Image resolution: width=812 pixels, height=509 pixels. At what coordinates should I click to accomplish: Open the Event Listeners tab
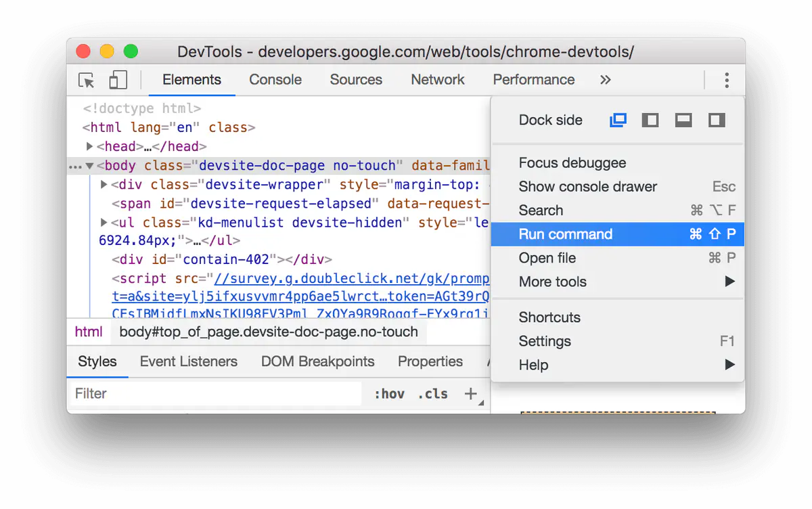pos(188,361)
